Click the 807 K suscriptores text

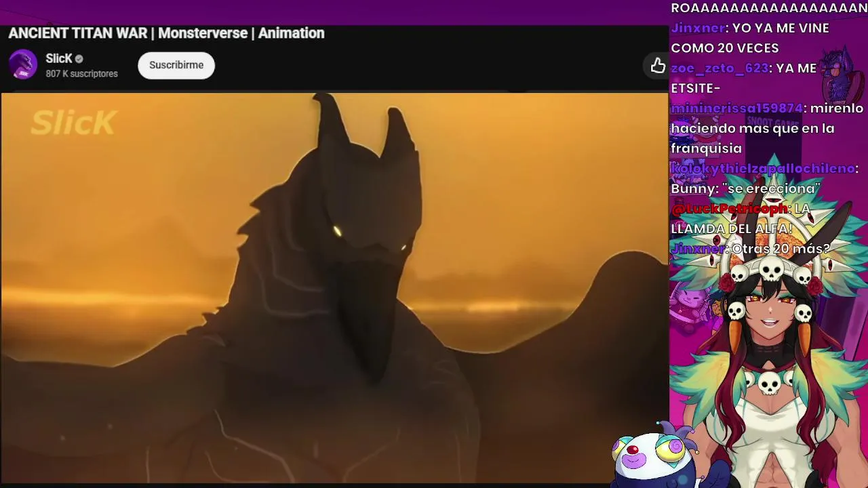[81, 73]
